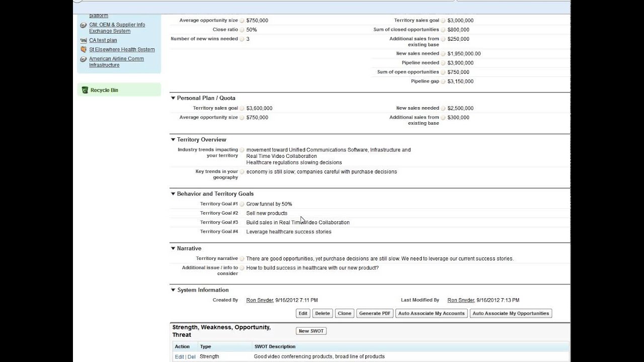The width and height of the screenshot is (644, 362).
Task: Click the Delete button
Action: click(323, 313)
